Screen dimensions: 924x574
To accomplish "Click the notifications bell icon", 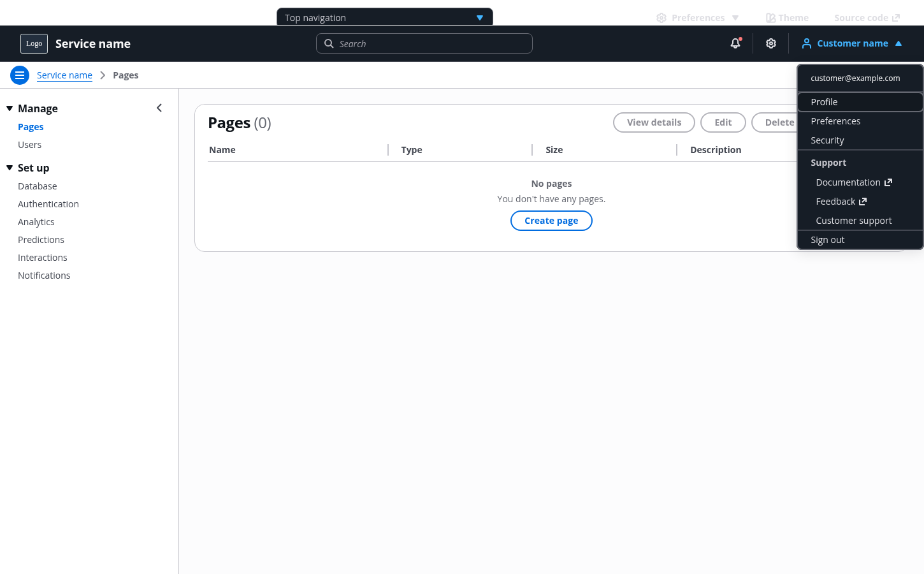I will coord(735,43).
